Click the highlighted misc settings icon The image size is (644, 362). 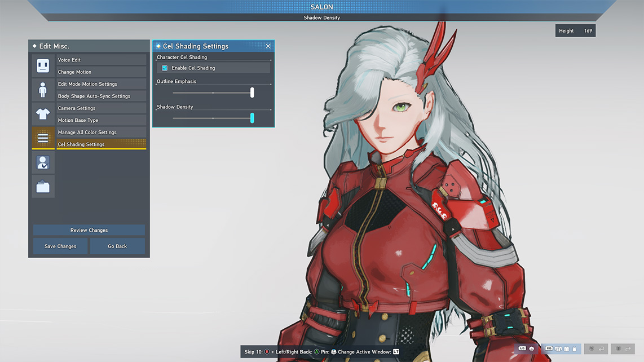(43, 138)
